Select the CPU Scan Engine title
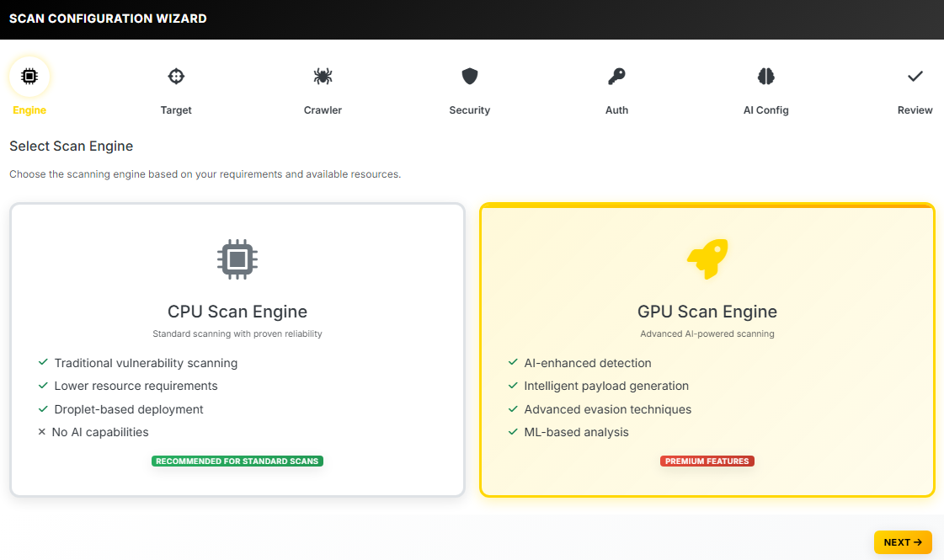 click(x=237, y=312)
